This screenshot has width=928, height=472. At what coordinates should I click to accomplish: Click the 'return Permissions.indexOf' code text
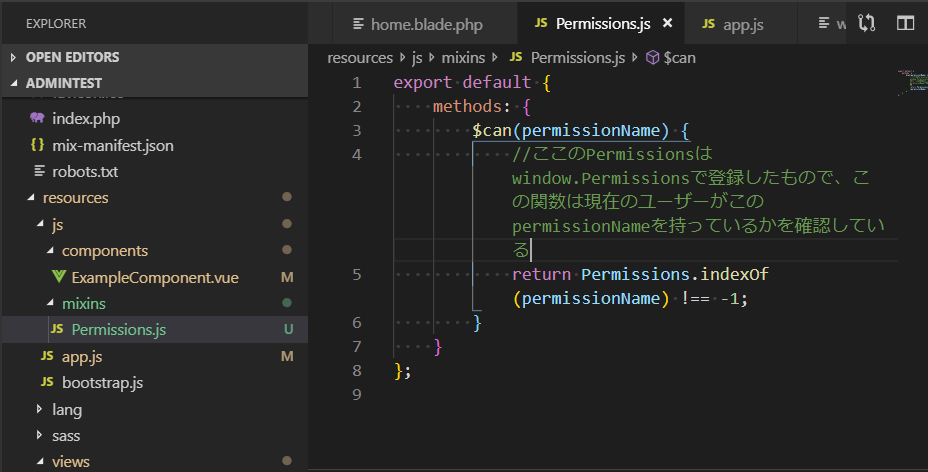640,274
